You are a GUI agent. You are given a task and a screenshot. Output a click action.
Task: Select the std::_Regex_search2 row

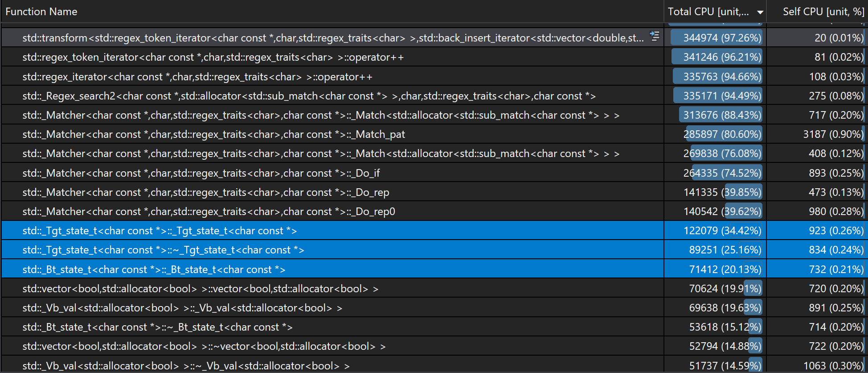click(x=309, y=96)
